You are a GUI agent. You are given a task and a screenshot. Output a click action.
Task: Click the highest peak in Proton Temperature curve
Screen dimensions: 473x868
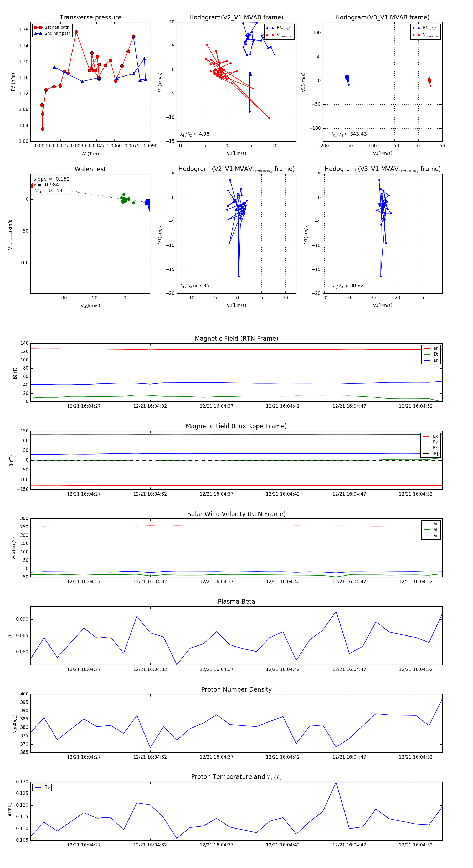point(336,783)
